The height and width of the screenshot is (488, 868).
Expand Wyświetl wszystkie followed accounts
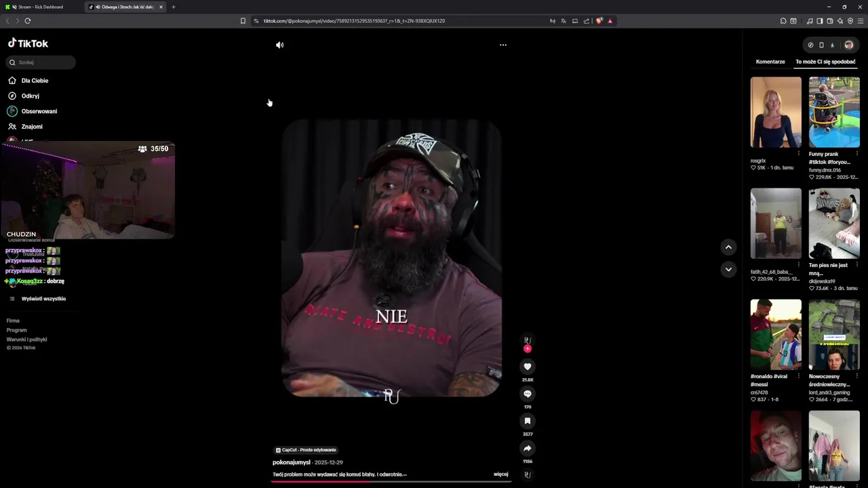(x=43, y=299)
